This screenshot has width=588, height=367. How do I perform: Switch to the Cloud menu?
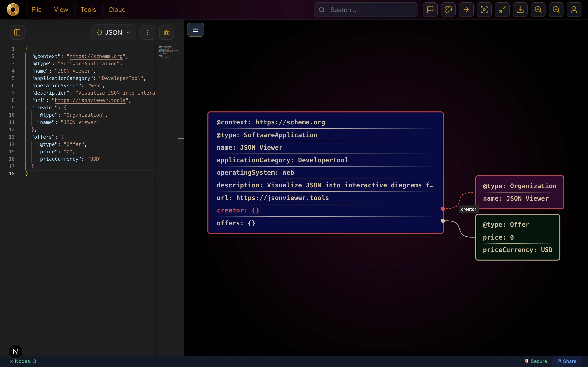pos(117,9)
